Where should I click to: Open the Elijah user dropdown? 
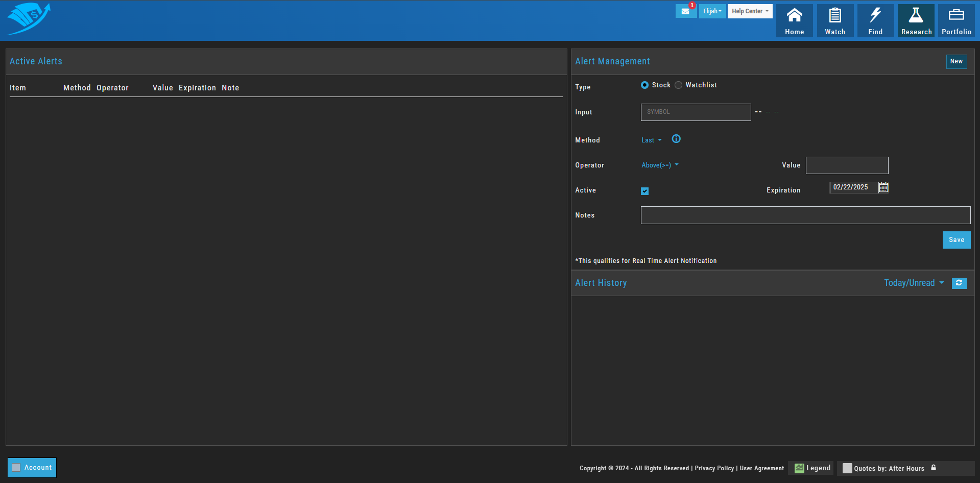pos(712,11)
